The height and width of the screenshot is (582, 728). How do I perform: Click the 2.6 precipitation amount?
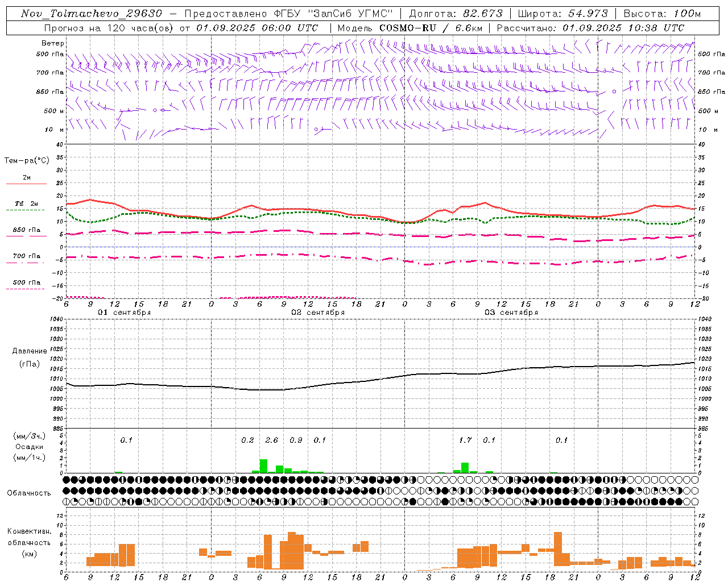(x=272, y=440)
